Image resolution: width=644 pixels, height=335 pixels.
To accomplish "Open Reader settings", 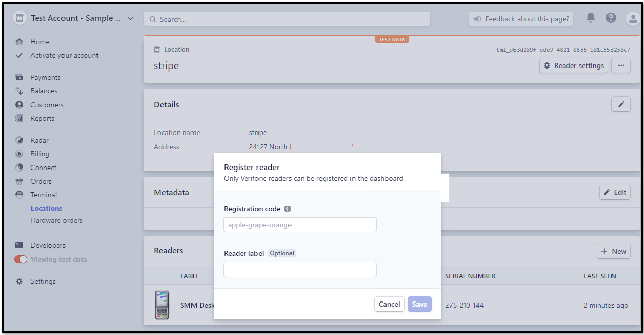I will point(574,65).
